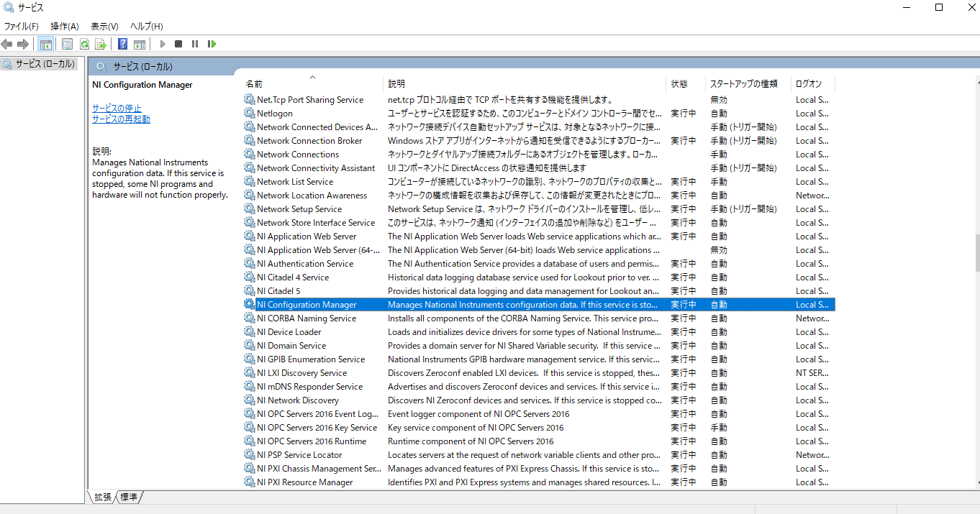
Task: Click the gear icon of NI PSP Service Locator
Action: tap(250, 454)
